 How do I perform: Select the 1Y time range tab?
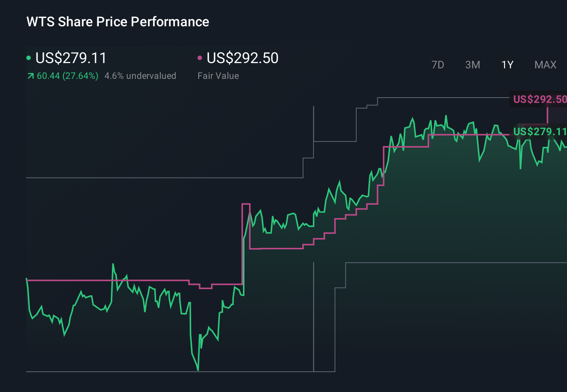coord(507,65)
